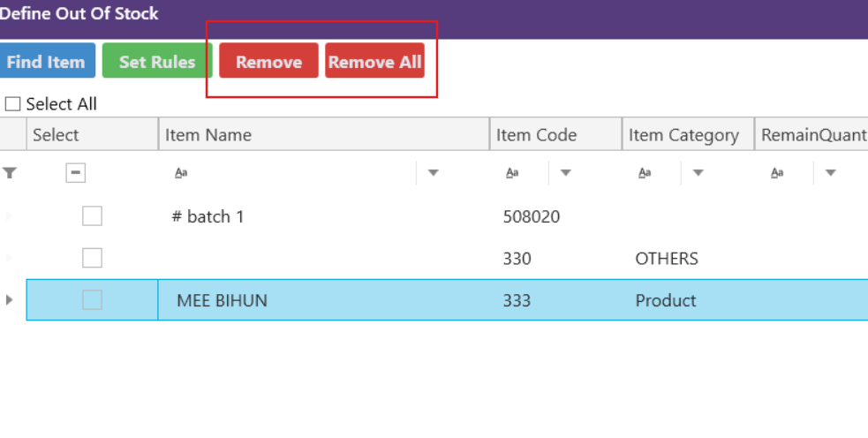The width and height of the screenshot is (868, 438).
Task: Sort by the Item Name column header
Action: tap(323, 135)
